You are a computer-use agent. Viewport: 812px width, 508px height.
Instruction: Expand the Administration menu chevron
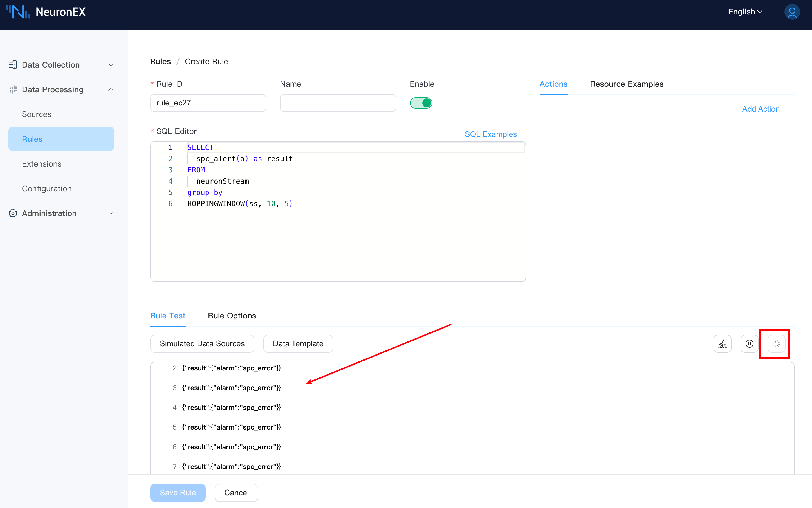click(111, 213)
